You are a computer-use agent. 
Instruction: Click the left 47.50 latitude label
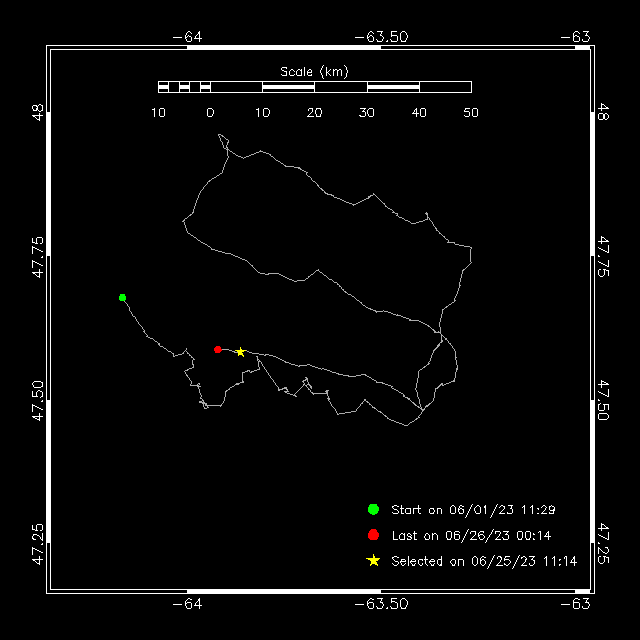click(x=38, y=400)
